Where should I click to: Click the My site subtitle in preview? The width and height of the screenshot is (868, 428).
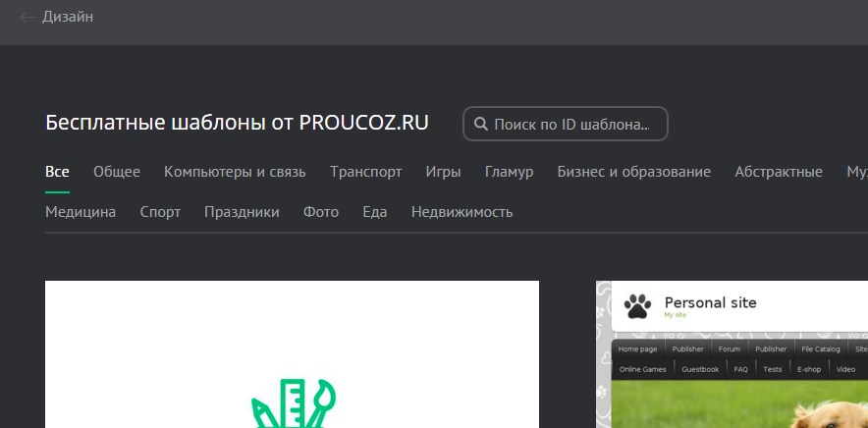(x=675, y=315)
